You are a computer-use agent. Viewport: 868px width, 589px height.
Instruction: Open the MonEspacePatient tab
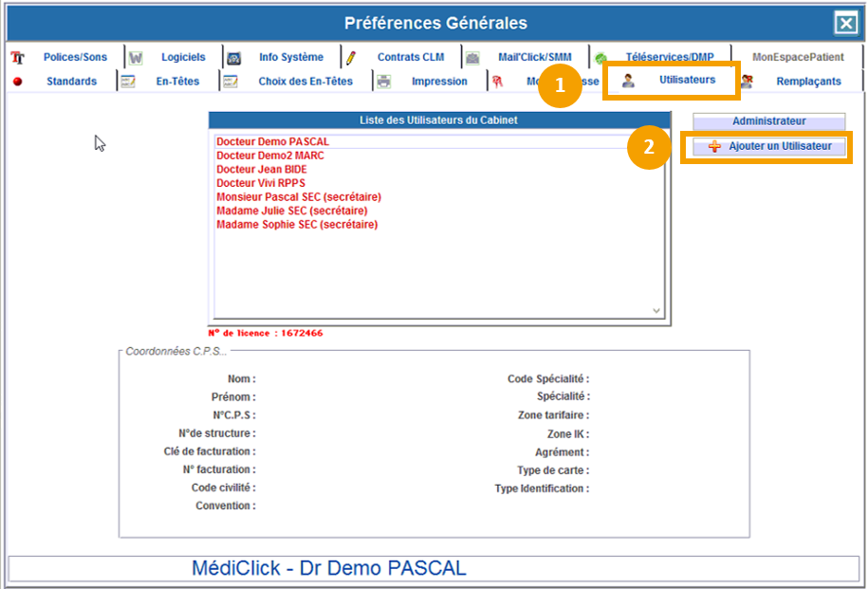(797, 57)
